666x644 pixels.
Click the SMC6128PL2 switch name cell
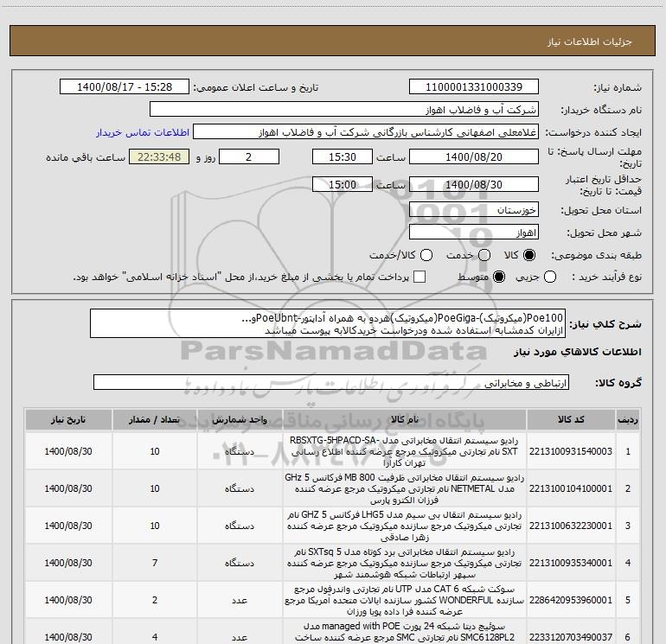(405, 632)
